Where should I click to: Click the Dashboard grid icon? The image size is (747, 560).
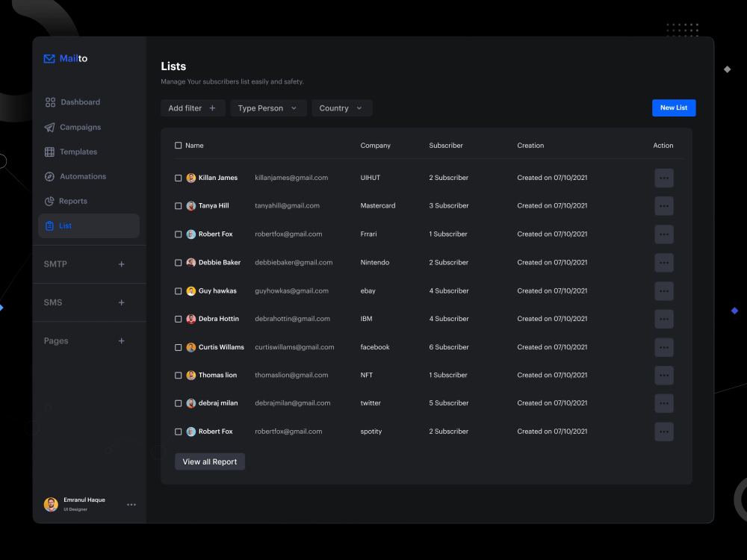(50, 102)
